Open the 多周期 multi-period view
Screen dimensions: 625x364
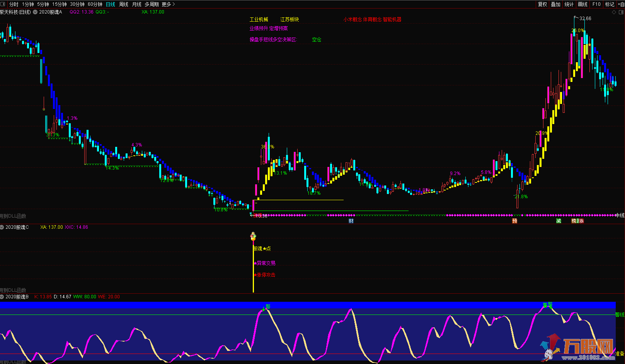pyautogui.click(x=152, y=4)
